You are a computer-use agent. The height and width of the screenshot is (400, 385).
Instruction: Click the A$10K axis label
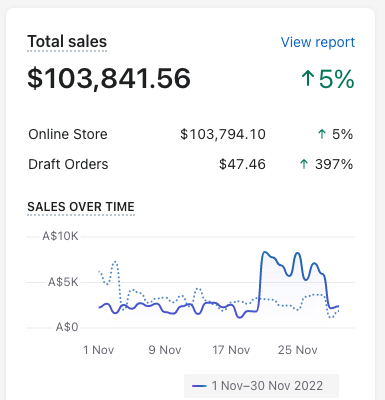(x=60, y=236)
